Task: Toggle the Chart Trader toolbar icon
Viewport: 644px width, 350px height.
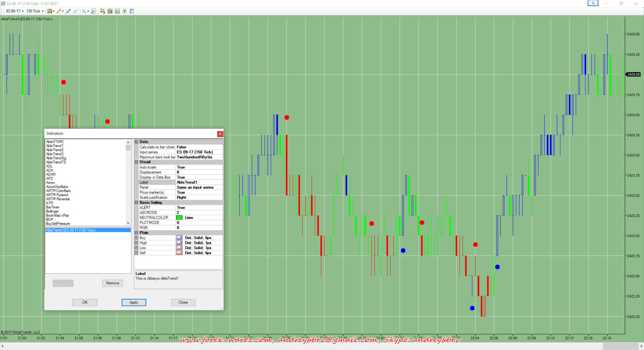Action: [102, 11]
